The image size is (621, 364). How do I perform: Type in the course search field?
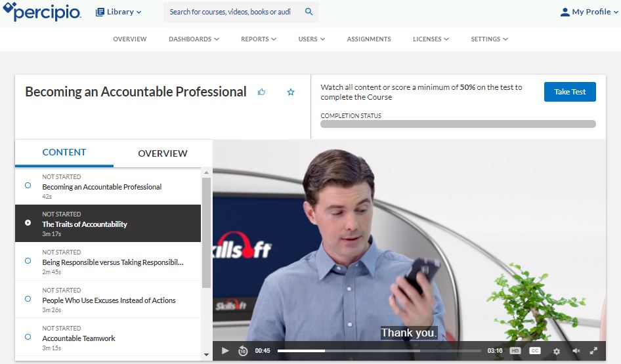tap(231, 12)
